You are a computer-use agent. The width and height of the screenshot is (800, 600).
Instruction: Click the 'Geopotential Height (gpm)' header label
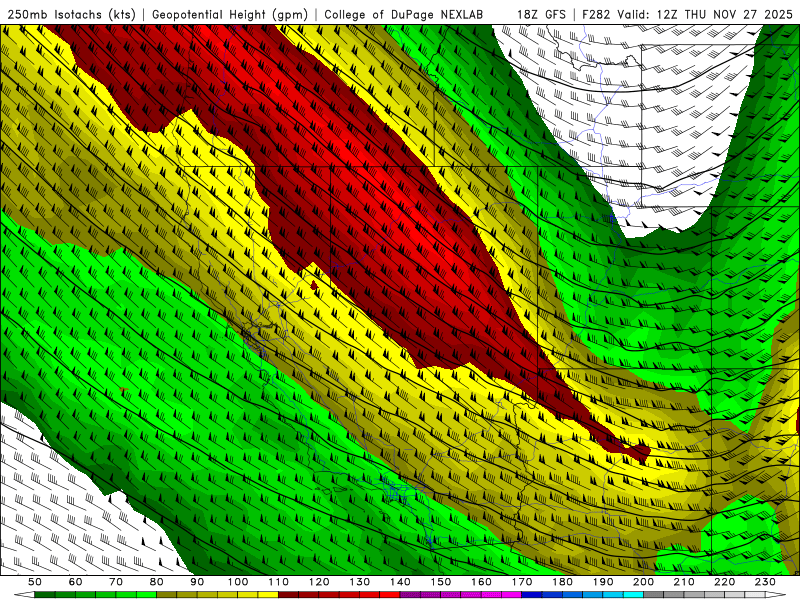(x=230, y=14)
